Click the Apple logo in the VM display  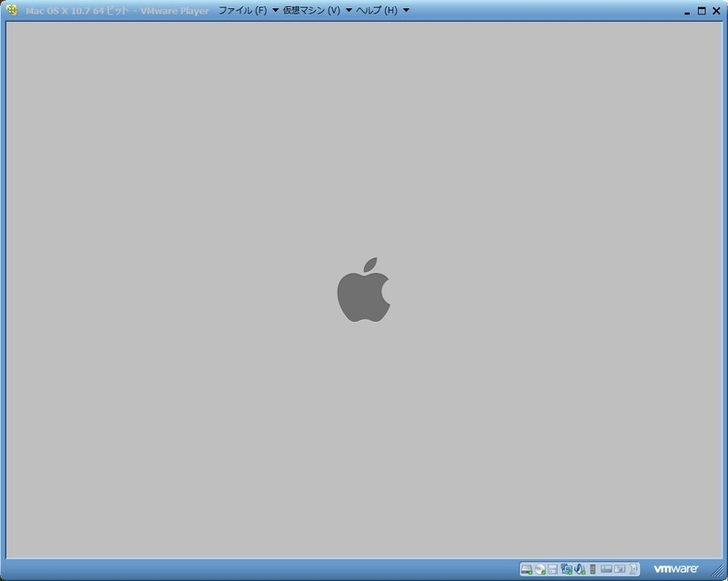tap(363, 289)
